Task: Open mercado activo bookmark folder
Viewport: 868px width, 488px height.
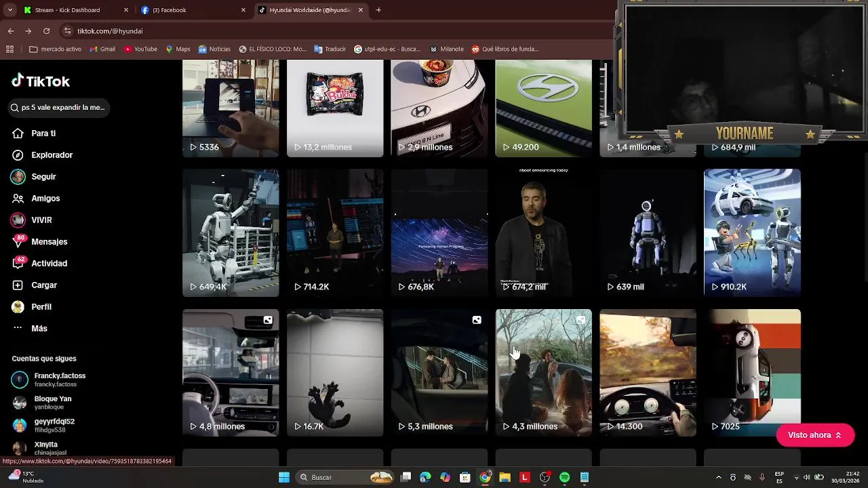Action: 56,49
